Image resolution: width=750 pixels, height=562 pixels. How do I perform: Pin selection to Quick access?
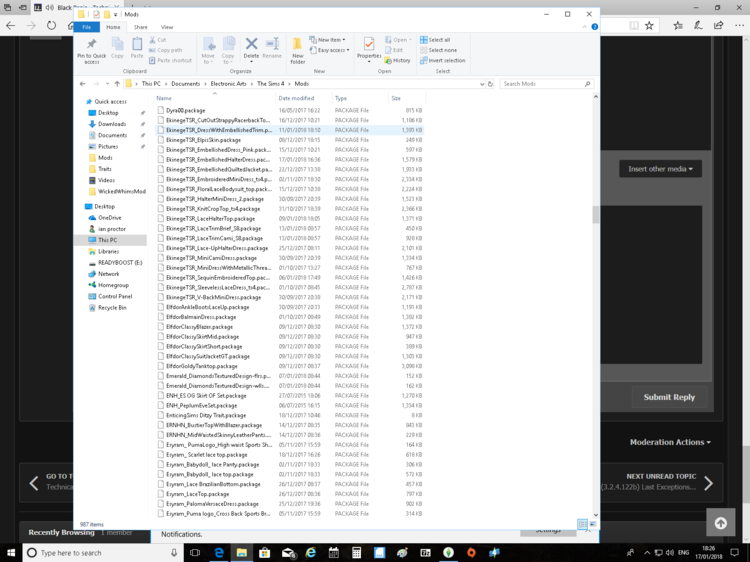tap(91, 50)
